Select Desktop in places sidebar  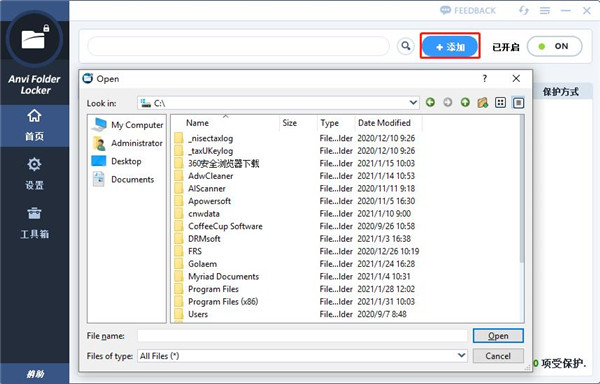tap(117, 161)
